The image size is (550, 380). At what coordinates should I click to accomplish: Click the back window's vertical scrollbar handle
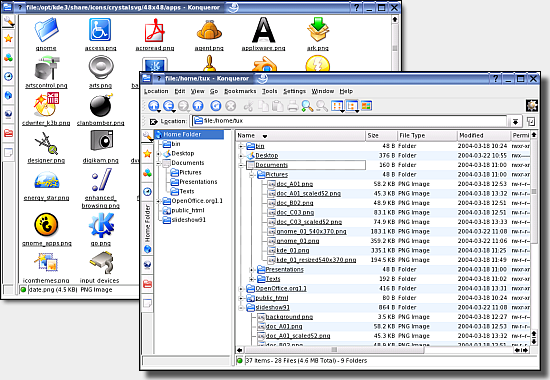395,48
